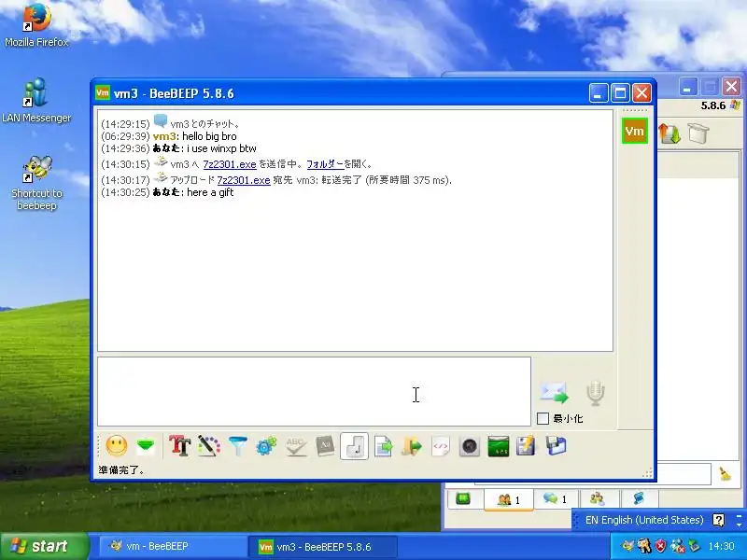Open the フォルダー link in chat
747x560 pixels.
325,164
